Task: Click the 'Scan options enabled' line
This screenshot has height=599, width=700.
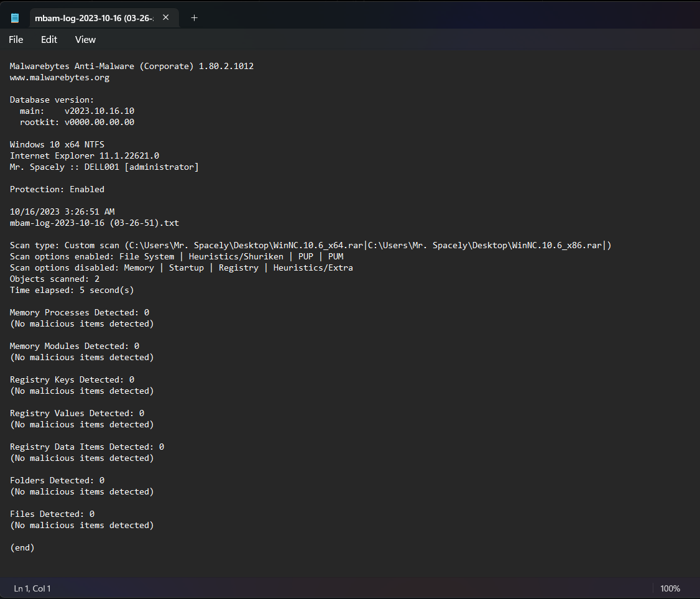Action: [x=177, y=256]
